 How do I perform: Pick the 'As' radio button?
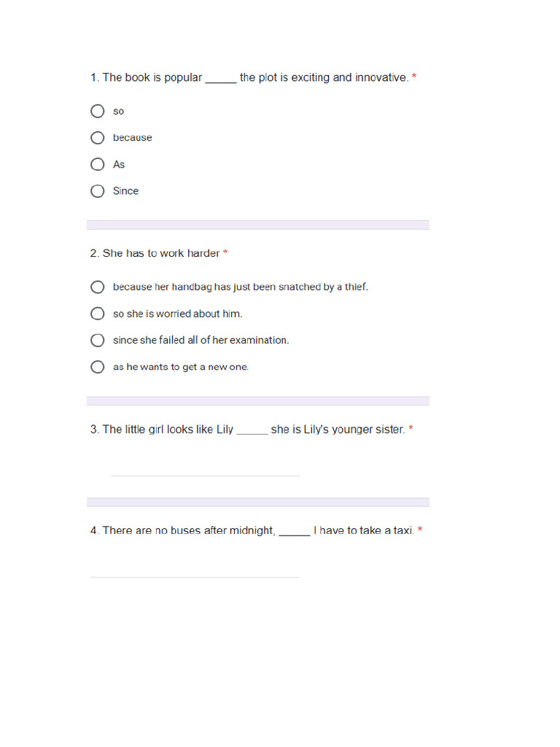tap(98, 164)
